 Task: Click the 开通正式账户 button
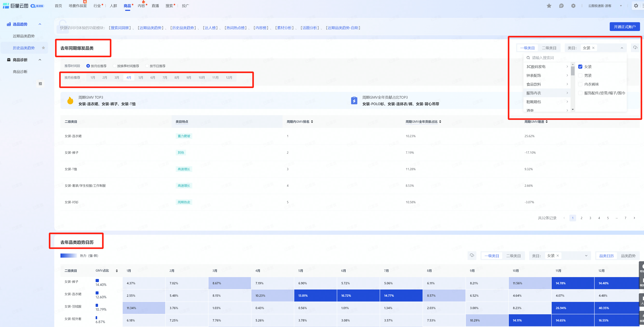pyautogui.click(x=625, y=27)
